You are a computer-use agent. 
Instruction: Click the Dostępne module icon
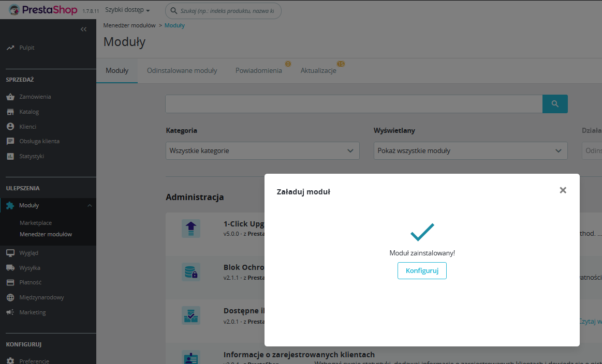(x=191, y=316)
